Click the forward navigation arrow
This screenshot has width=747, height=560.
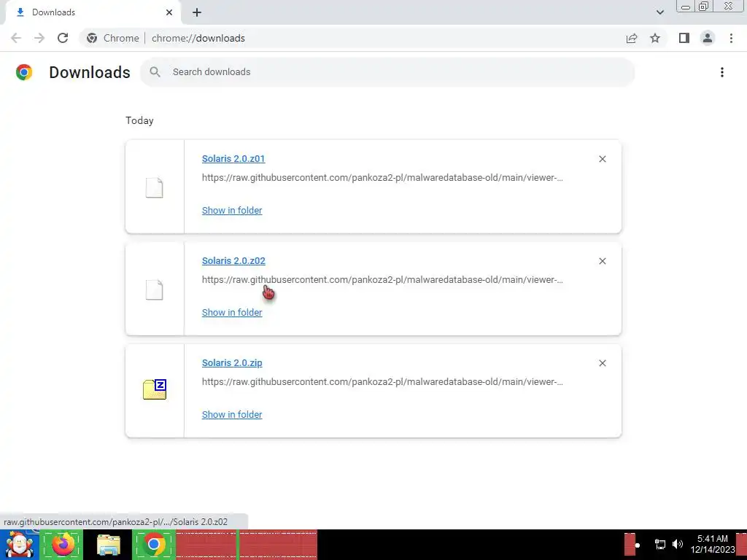coord(39,38)
